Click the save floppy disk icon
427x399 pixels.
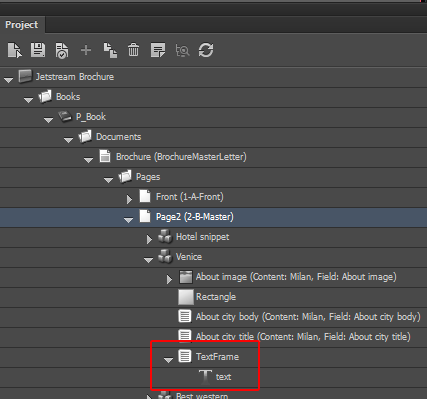click(x=38, y=50)
